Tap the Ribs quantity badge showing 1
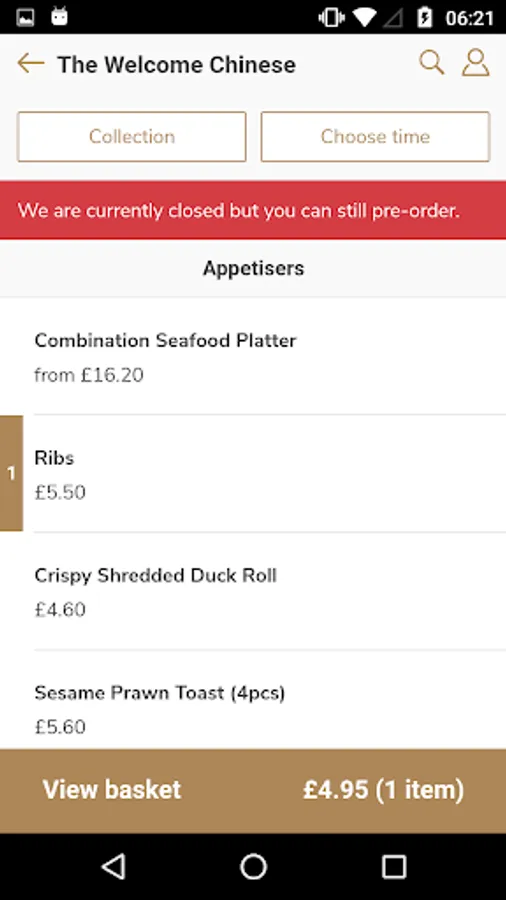 (x=11, y=474)
